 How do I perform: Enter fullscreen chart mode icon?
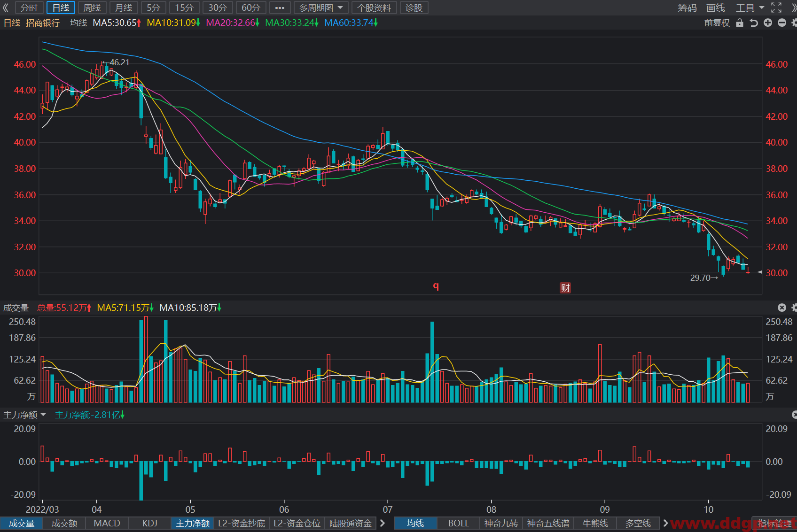coord(776,8)
